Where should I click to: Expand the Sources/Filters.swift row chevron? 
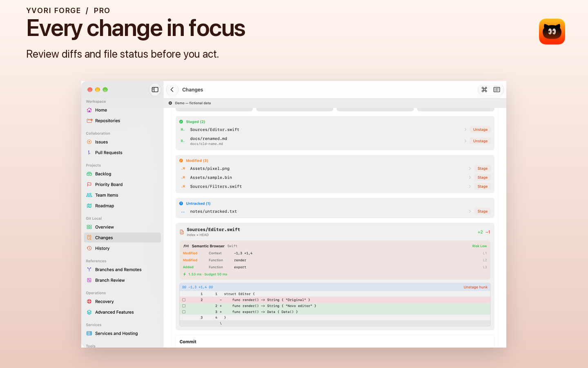coord(470,186)
